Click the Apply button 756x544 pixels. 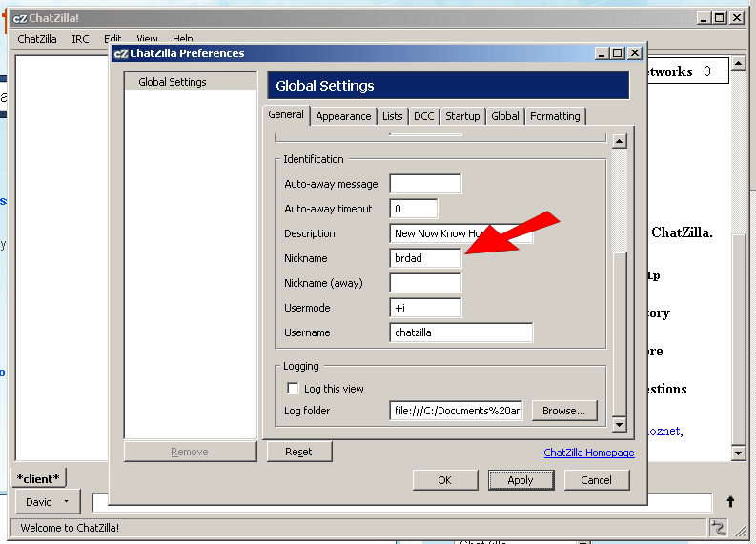tap(521, 480)
